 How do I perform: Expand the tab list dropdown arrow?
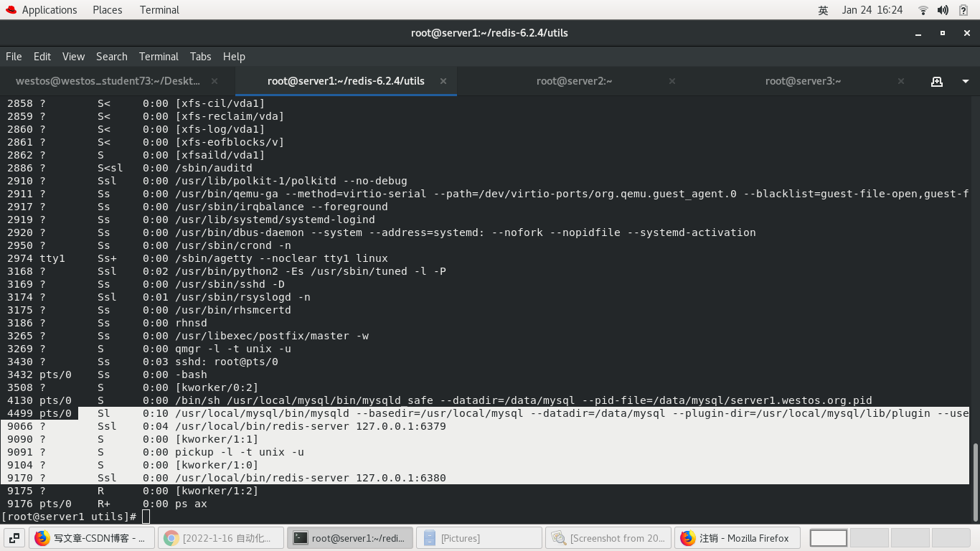(965, 81)
